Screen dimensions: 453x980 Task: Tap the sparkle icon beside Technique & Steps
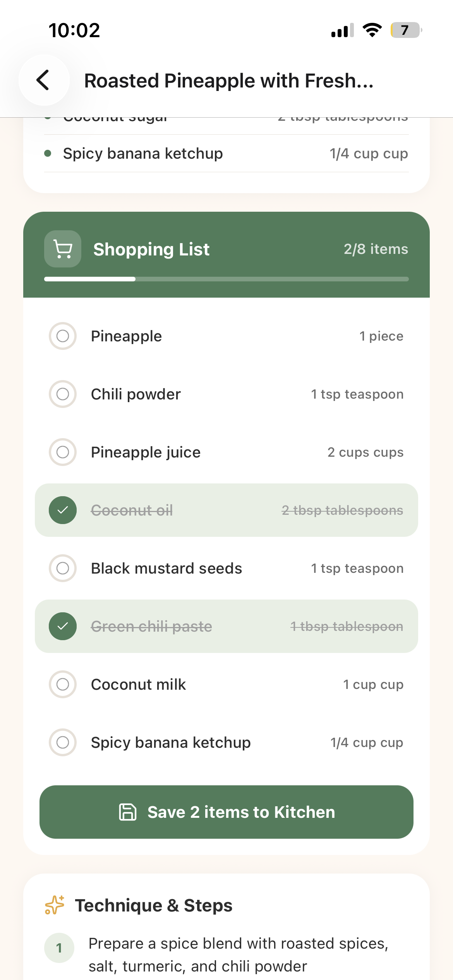pos(55,905)
